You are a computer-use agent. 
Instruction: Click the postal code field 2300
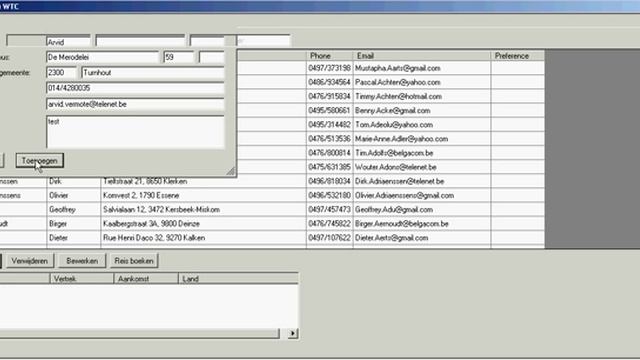pos(61,73)
